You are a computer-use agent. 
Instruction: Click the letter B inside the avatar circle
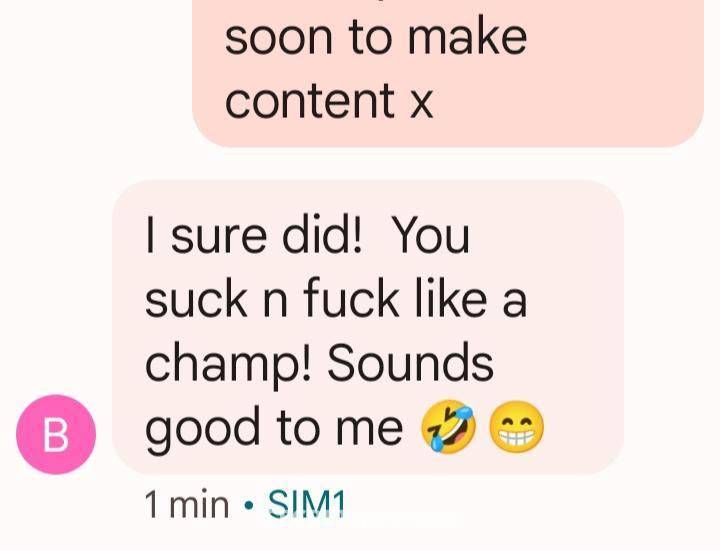coord(56,434)
